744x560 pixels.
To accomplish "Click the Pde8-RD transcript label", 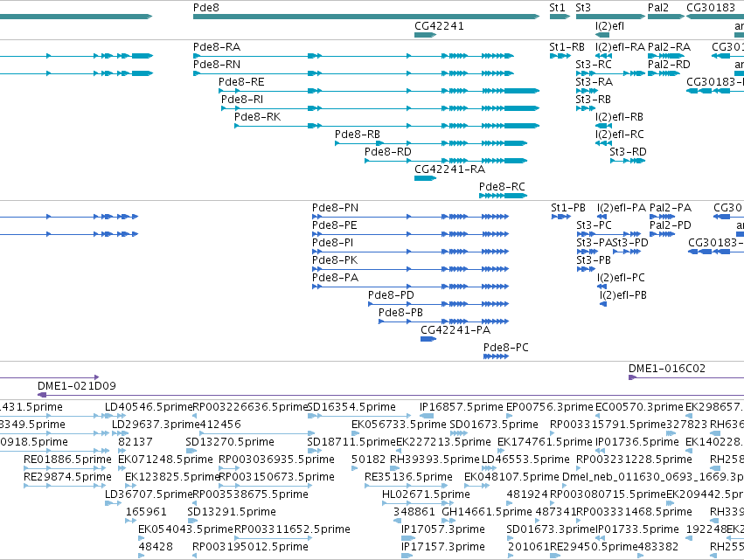I will 387,152.
